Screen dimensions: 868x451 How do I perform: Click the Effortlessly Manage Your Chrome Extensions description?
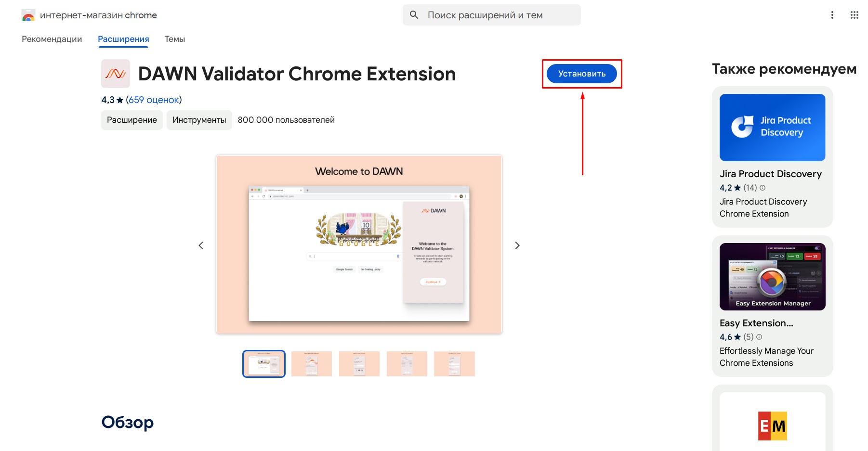click(767, 357)
